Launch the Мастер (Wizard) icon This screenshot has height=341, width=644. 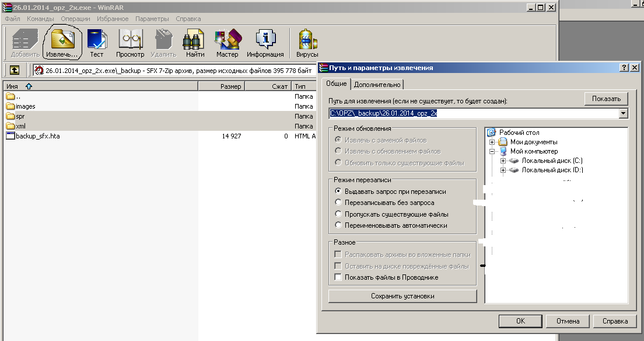(227, 41)
